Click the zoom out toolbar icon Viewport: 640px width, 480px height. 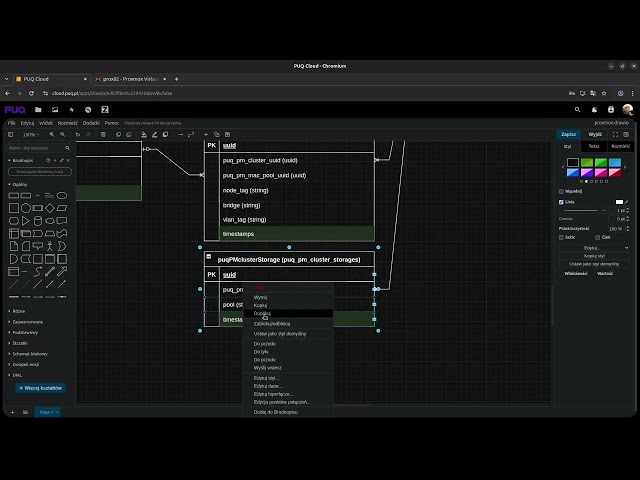[62, 134]
